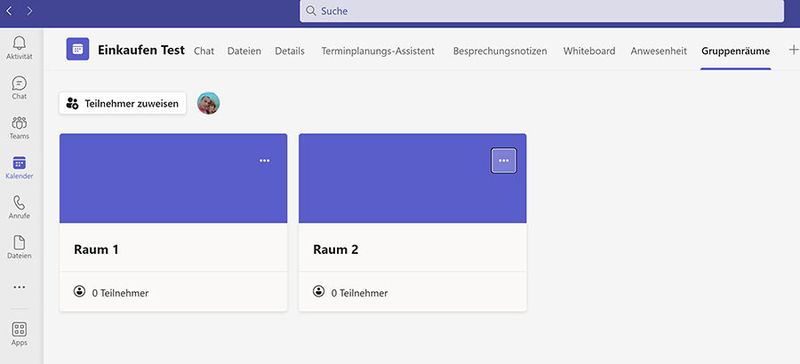Viewport: 800px width, 364px height.
Task: Switch to the Dateien tab
Action: click(x=244, y=51)
